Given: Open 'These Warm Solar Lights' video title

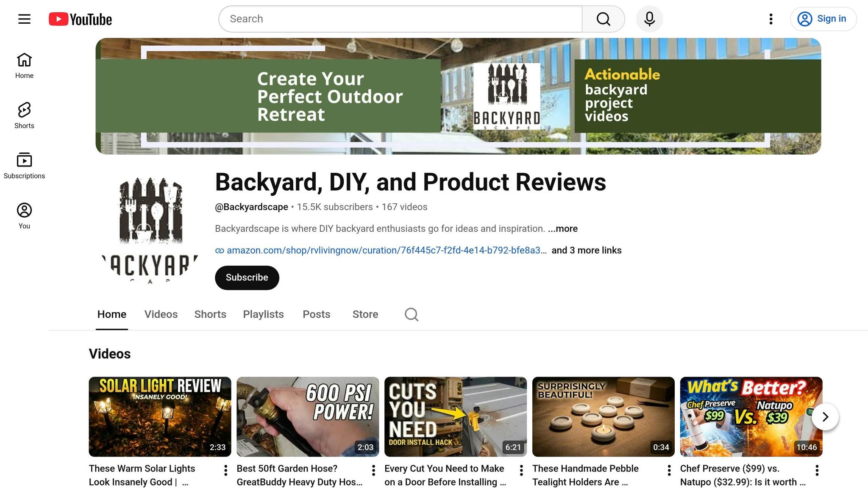Looking at the screenshot, I should click(x=142, y=475).
